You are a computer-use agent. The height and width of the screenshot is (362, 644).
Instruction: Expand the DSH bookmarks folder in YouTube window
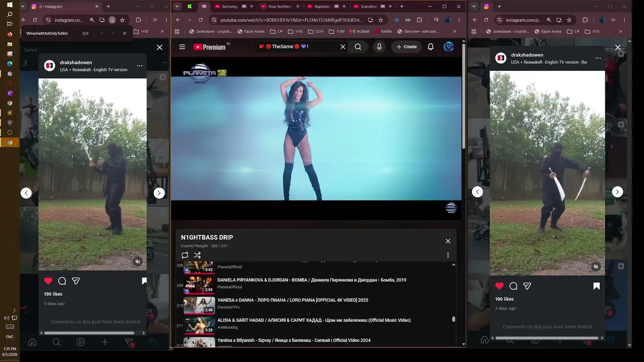click(316, 31)
